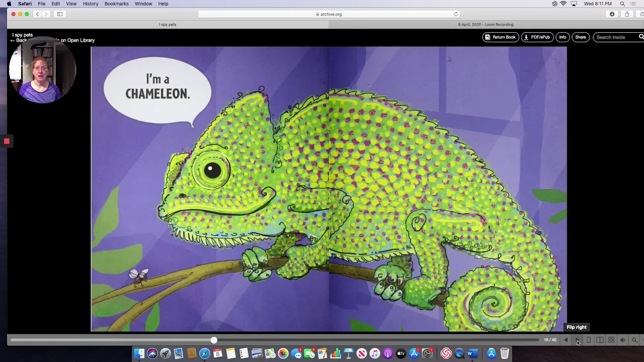
Task: Open Numbers in the Dock
Action: coord(336,353)
